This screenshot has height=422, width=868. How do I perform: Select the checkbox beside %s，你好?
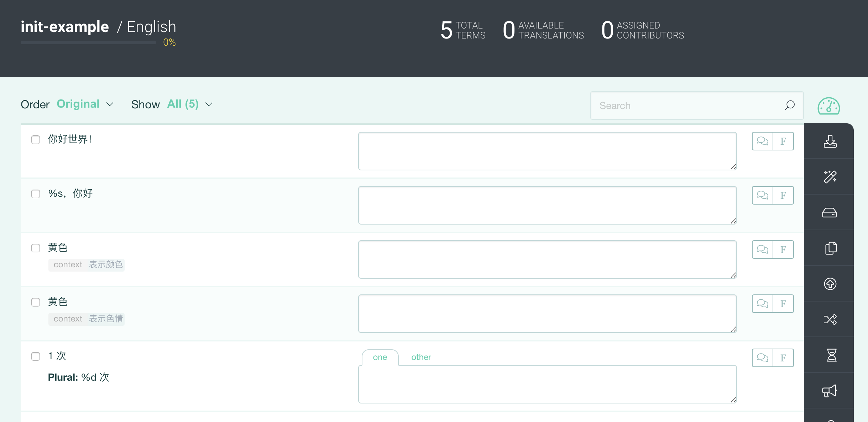(x=36, y=194)
